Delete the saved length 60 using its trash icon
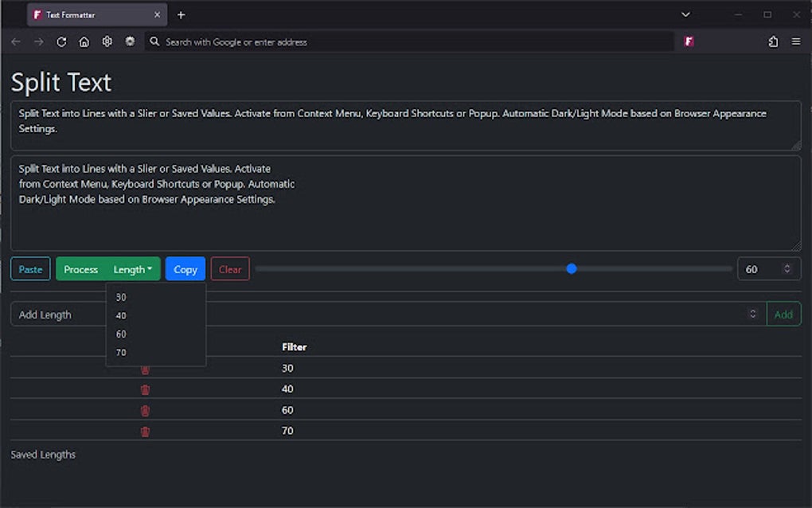This screenshot has width=812, height=508. point(145,410)
